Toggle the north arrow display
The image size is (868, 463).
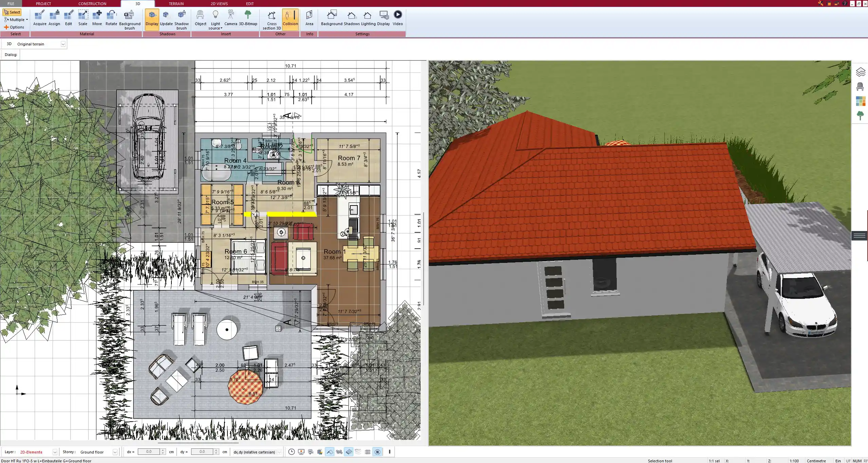tap(377, 452)
